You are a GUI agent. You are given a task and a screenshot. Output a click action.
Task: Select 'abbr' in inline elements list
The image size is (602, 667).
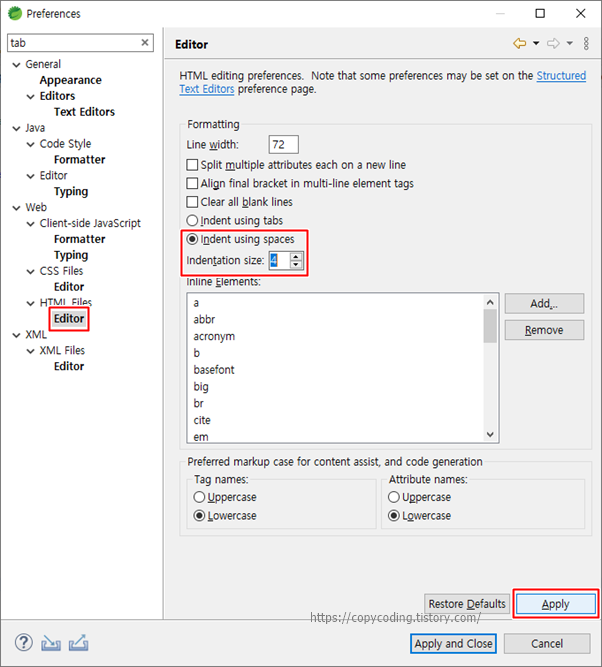[204, 319]
